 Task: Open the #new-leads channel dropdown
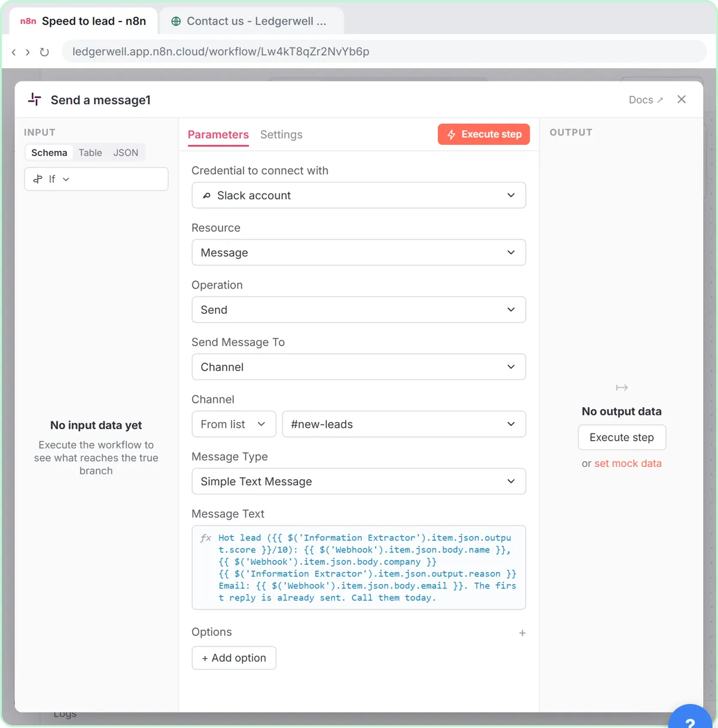[x=404, y=424]
